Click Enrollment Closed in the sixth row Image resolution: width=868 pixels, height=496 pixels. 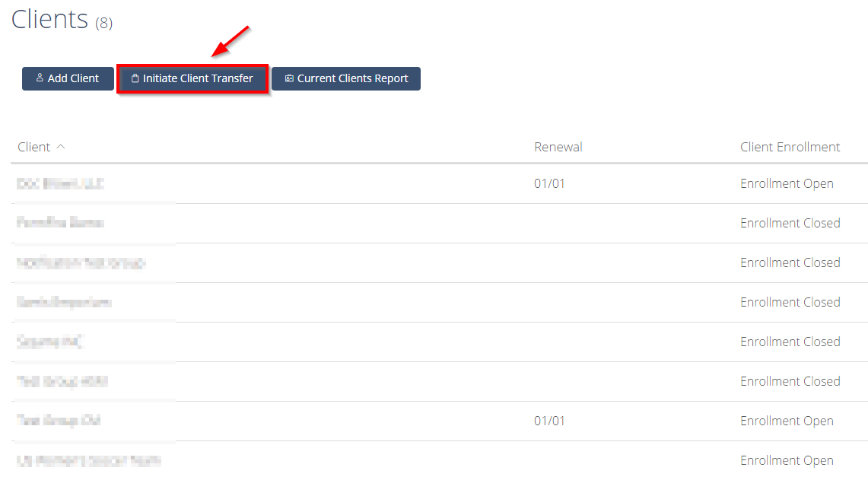pyautogui.click(x=790, y=381)
